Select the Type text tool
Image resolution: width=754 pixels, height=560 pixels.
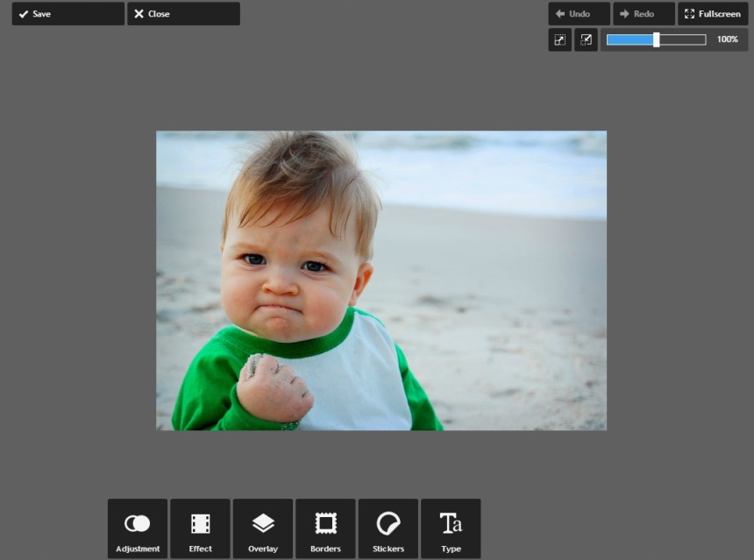(x=451, y=528)
